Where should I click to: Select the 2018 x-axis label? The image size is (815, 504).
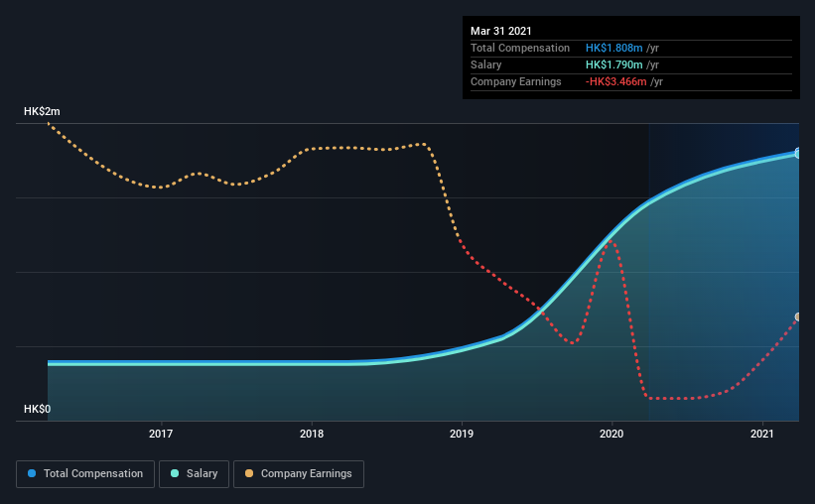click(312, 434)
